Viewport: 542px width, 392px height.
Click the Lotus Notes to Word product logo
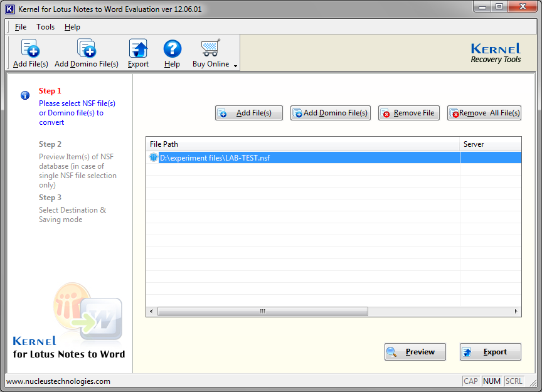pos(88,312)
